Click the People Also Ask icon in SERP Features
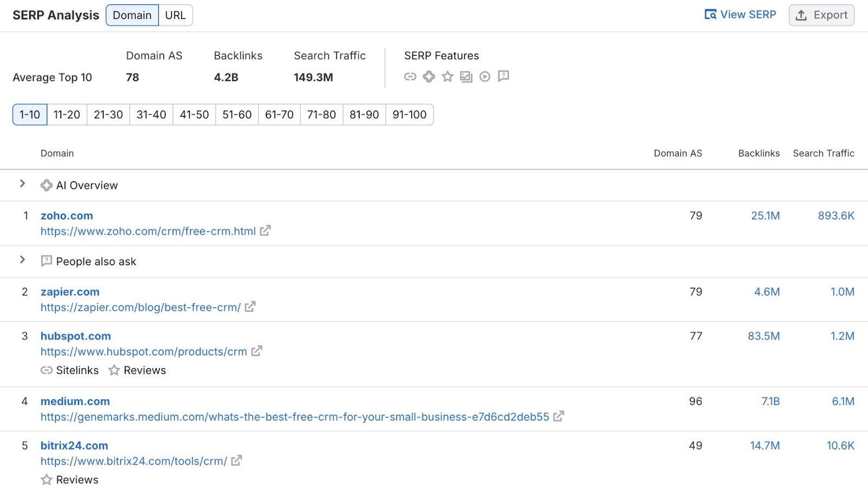The height and width of the screenshot is (494, 868). click(503, 76)
